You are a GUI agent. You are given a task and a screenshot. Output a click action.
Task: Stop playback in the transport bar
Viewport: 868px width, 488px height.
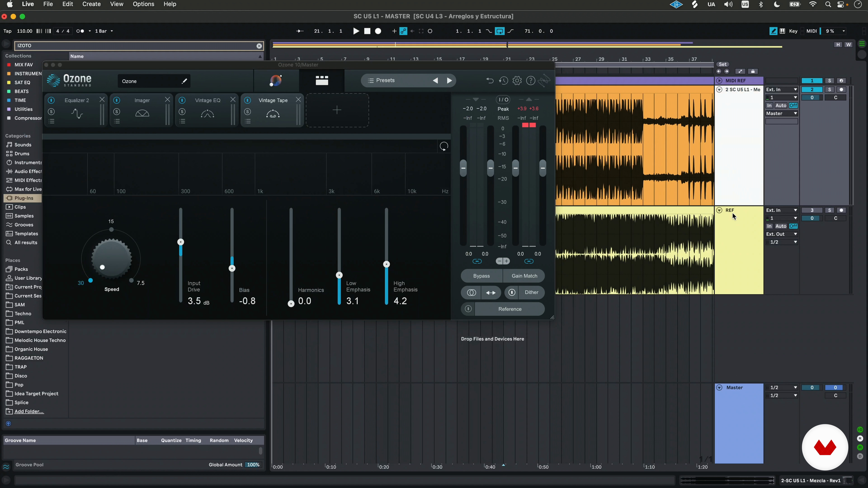click(367, 31)
